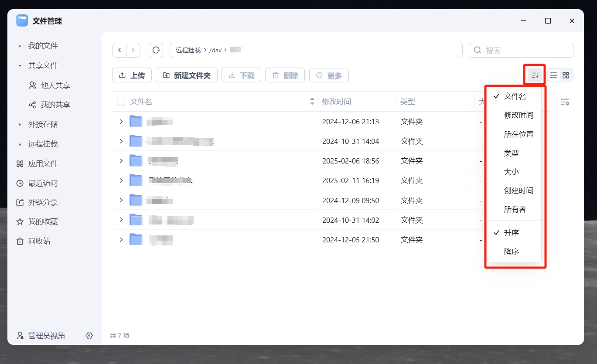Click folder icon in the 2024-12-06 21:13 row
This screenshot has height=364, width=597.
(136, 122)
